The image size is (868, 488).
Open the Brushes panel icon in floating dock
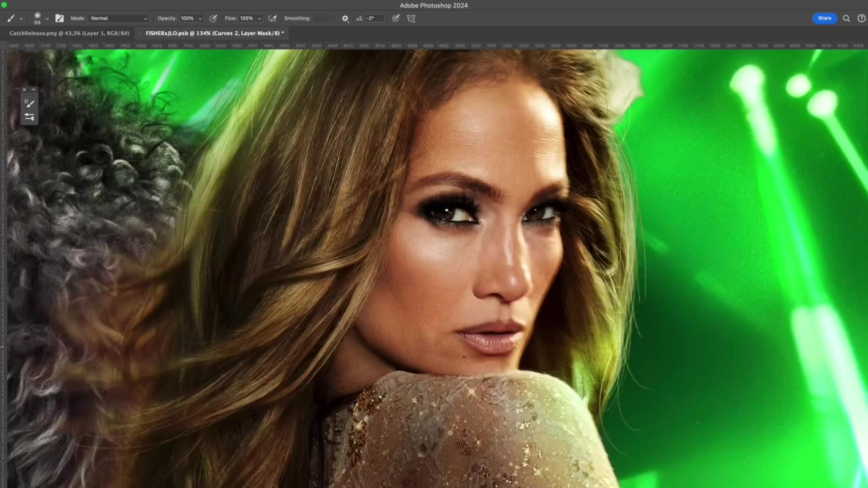tap(29, 103)
